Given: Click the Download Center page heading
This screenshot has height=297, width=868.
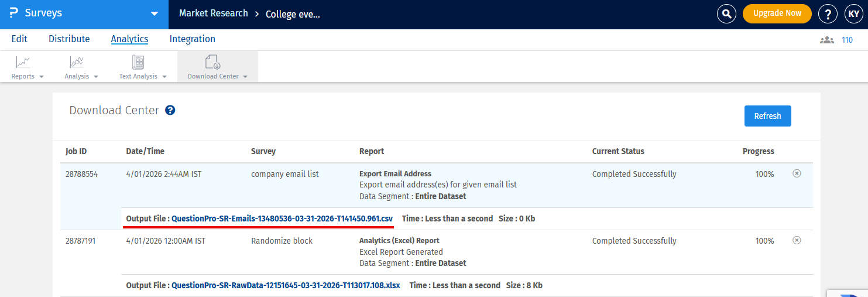Looking at the screenshot, I should point(114,110).
